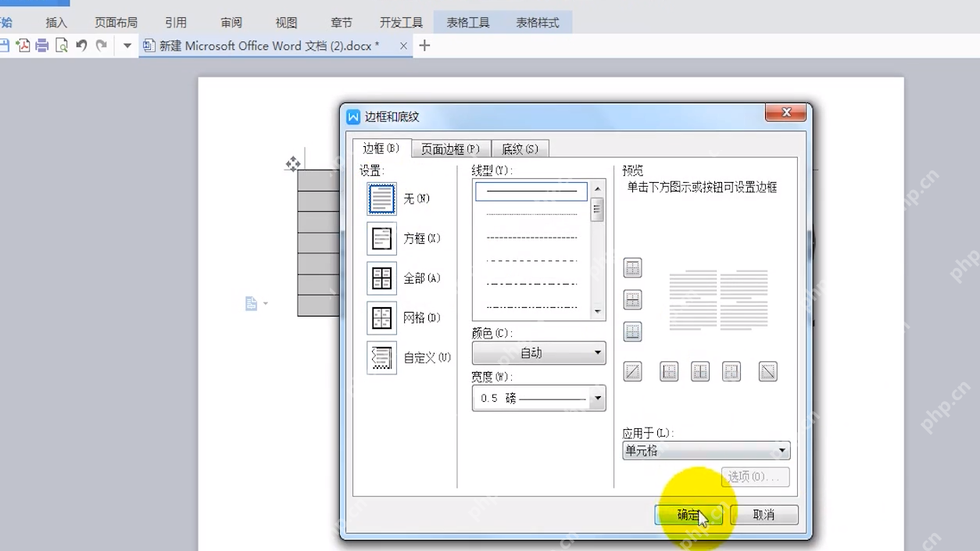This screenshot has height=551, width=980.
Task: Select the 边框 tab
Action: (x=381, y=148)
